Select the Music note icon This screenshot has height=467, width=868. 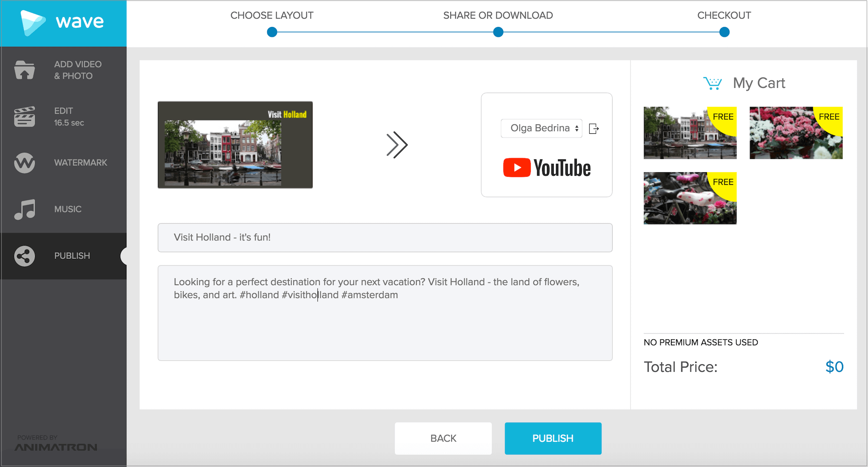pyautogui.click(x=24, y=209)
